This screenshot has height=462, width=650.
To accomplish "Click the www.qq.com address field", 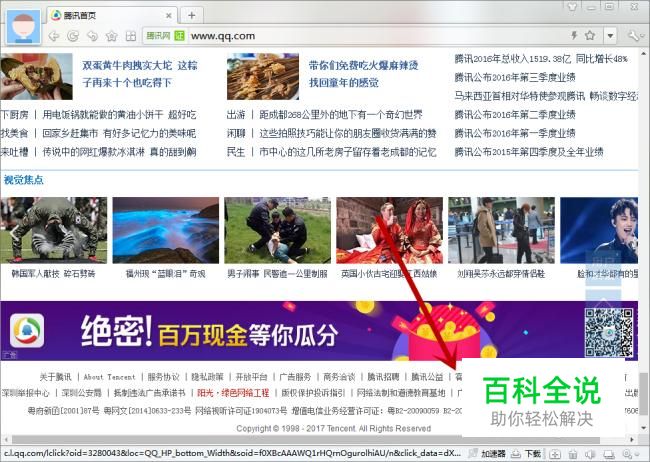I will [x=373, y=36].
